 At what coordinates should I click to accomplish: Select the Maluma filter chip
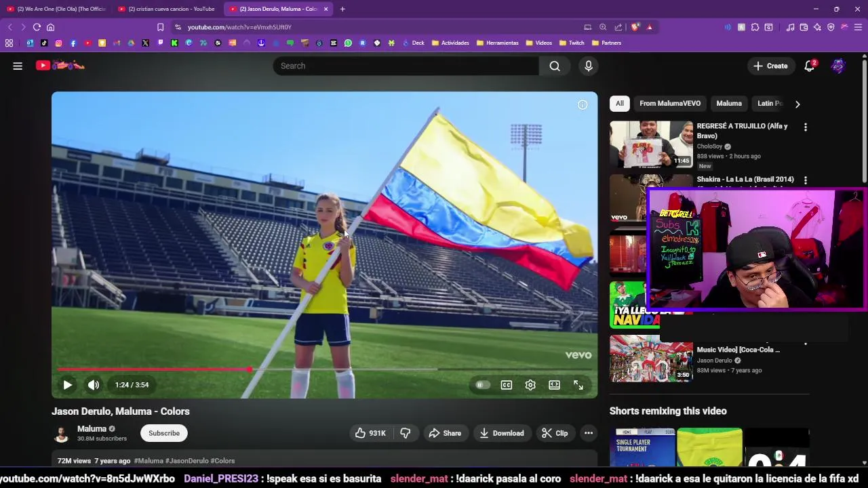click(x=729, y=104)
